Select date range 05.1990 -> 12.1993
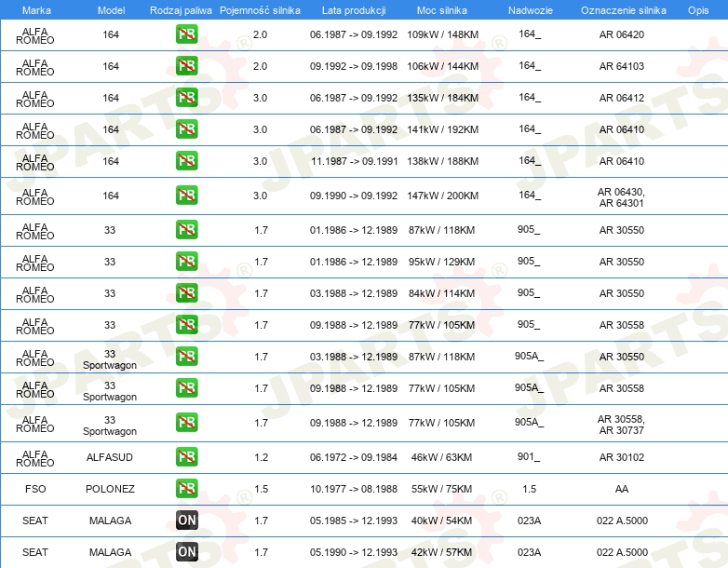Image resolution: width=728 pixels, height=568 pixels. pyautogui.click(x=354, y=552)
